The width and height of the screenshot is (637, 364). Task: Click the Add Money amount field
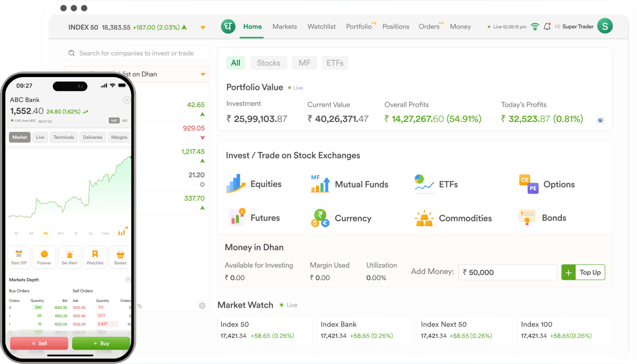508,272
